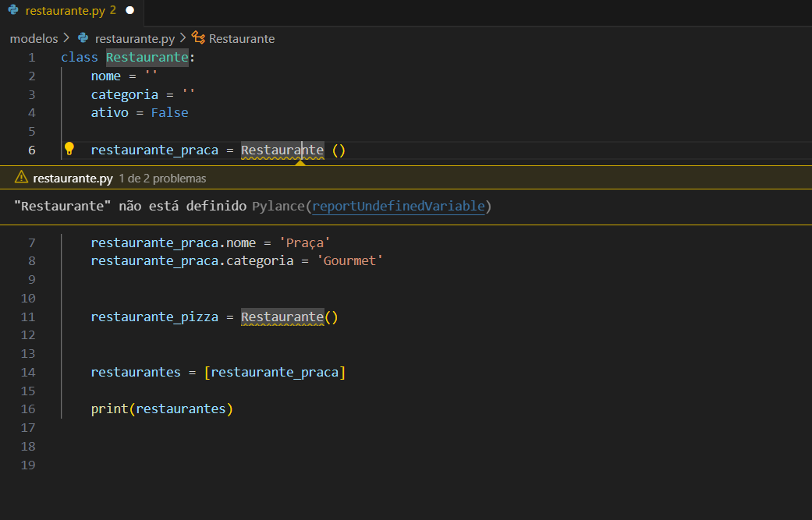Image resolution: width=812 pixels, height=520 pixels.
Task: Open the restaurante.py breadcrumb item
Action: pyautogui.click(x=135, y=39)
